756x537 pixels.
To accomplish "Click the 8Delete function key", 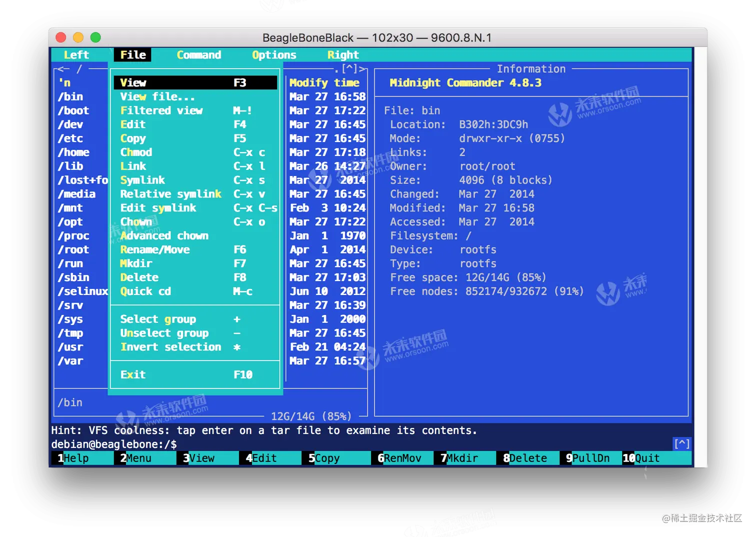I will (527, 458).
